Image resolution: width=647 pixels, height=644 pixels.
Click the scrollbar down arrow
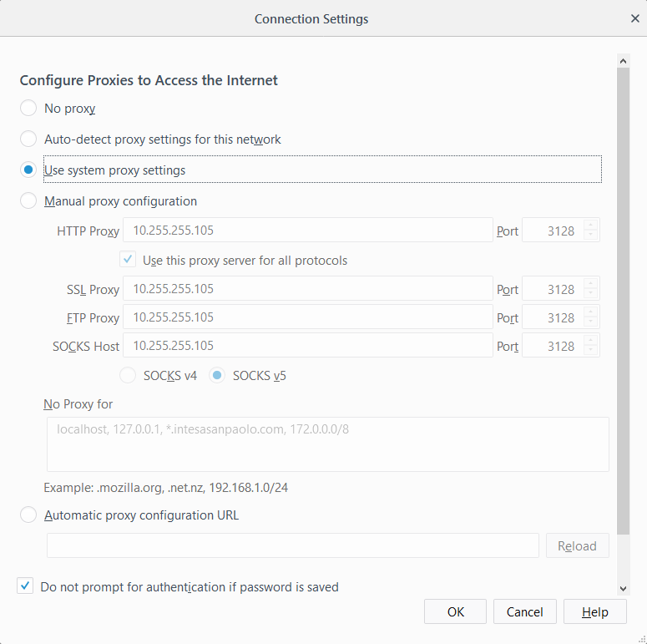tap(623, 589)
